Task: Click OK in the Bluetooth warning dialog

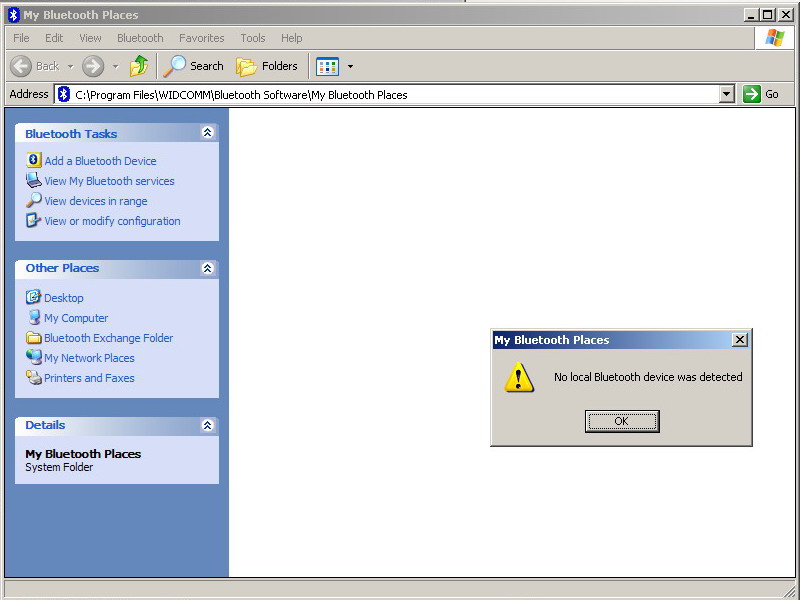Action: (622, 421)
